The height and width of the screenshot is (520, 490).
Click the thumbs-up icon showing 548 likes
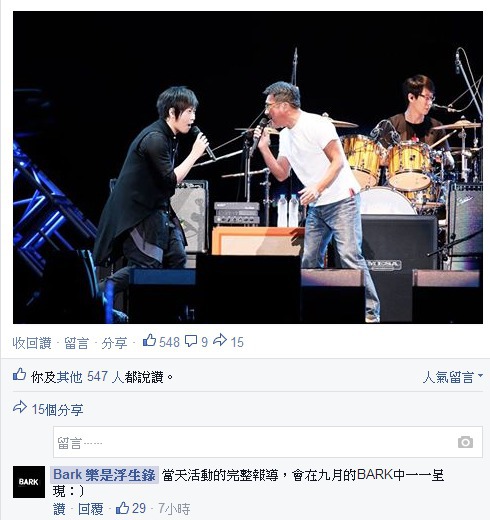(x=149, y=341)
